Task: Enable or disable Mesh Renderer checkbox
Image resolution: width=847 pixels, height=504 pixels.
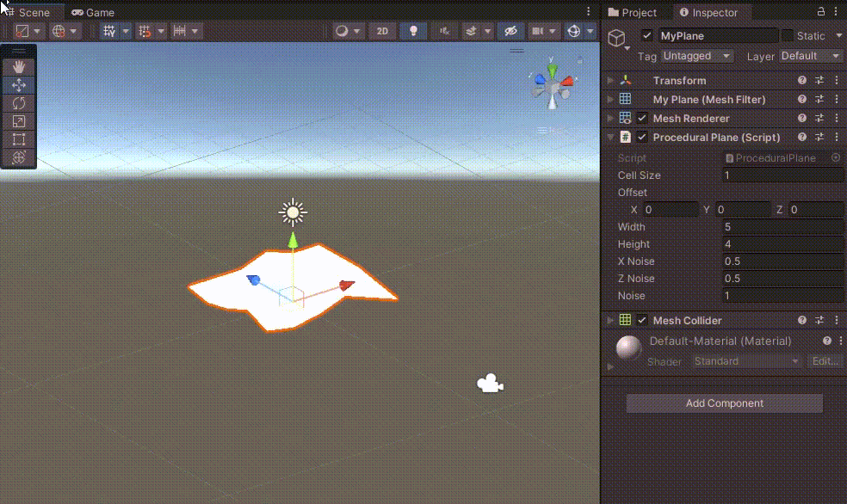Action: click(642, 118)
